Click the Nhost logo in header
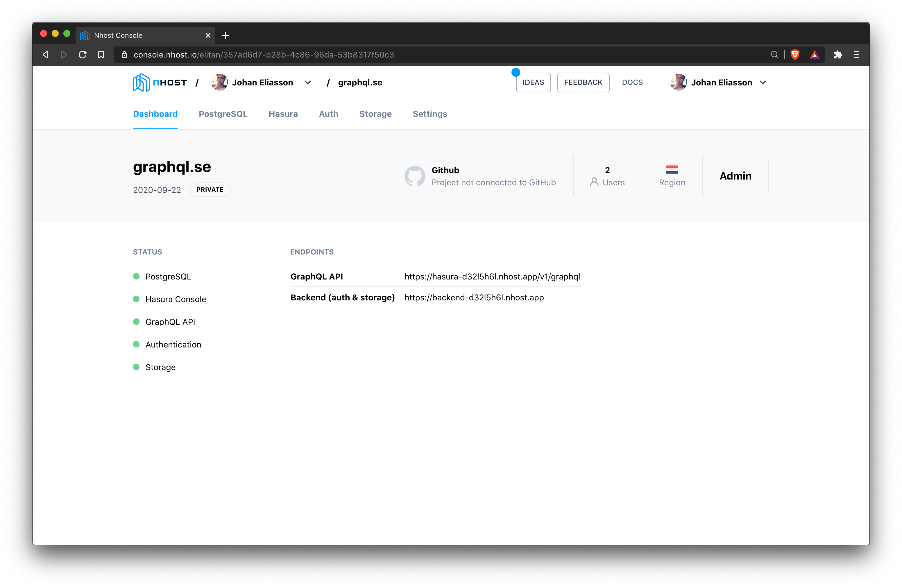Screen dimensions: 902x588 160,82
